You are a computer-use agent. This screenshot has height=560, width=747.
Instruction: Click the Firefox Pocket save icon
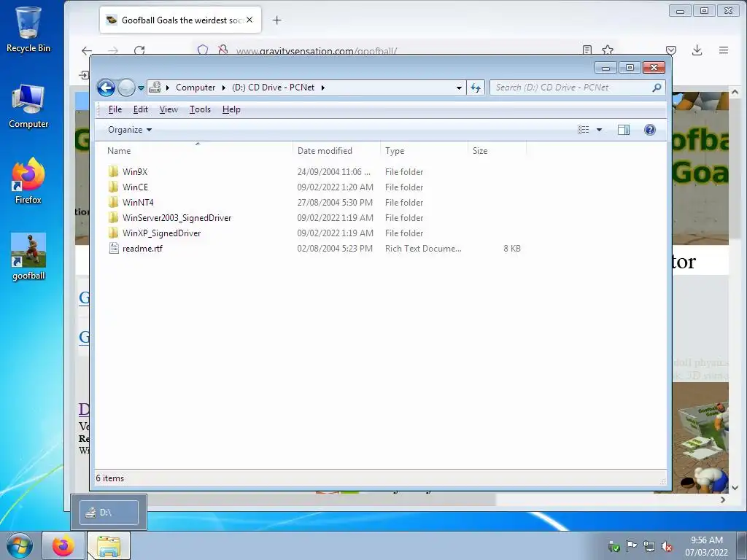click(671, 50)
